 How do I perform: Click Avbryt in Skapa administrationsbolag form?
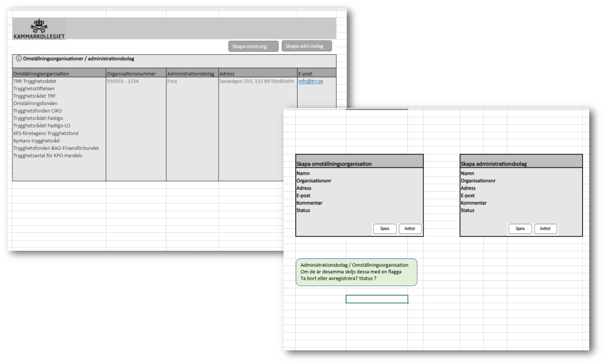click(x=546, y=229)
